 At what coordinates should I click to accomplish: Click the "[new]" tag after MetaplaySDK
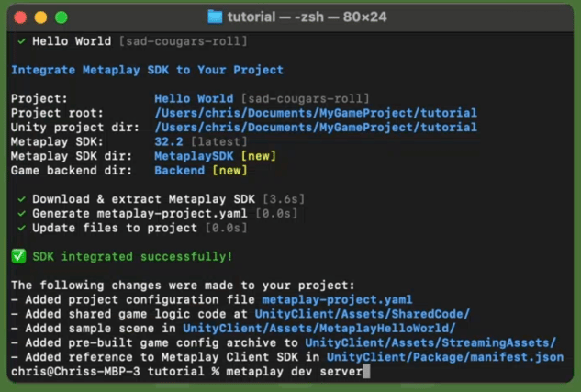(258, 156)
